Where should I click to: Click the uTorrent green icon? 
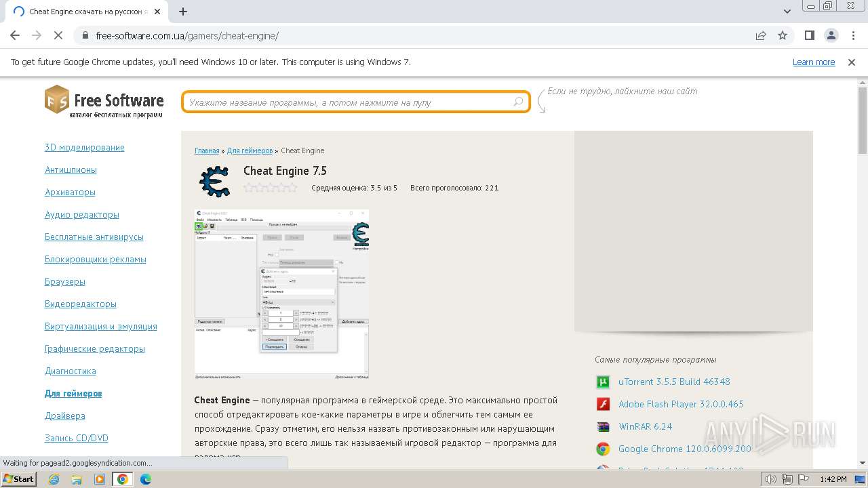click(603, 382)
